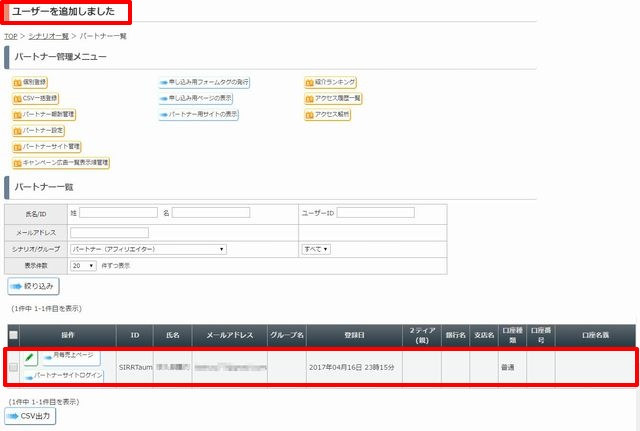Open 個別登録 (individual registration)
Screen dimensions: 640x431
tap(30, 82)
